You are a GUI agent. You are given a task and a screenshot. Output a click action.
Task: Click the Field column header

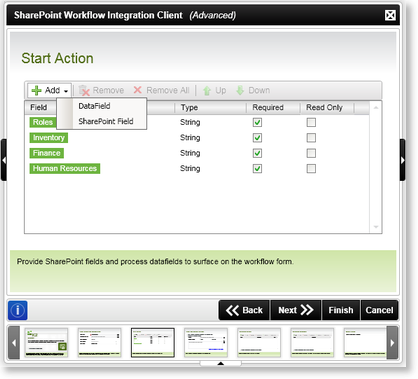[x=40, y=108]
